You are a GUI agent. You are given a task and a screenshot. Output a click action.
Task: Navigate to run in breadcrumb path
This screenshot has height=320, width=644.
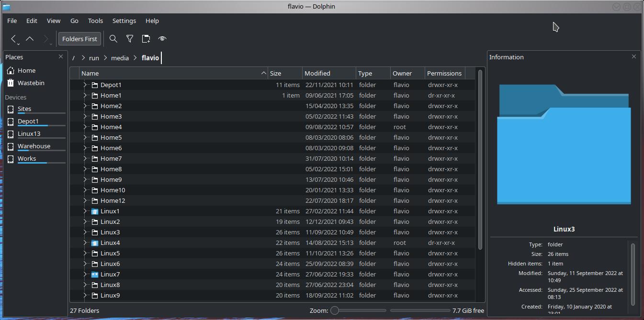(x=94, y=58)
